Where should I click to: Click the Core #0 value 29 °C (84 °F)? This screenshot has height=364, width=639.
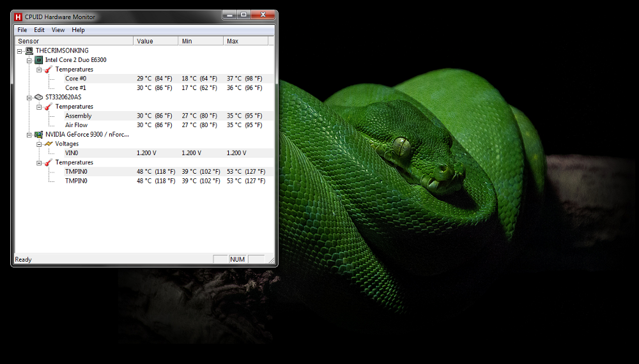coord(155,79)
